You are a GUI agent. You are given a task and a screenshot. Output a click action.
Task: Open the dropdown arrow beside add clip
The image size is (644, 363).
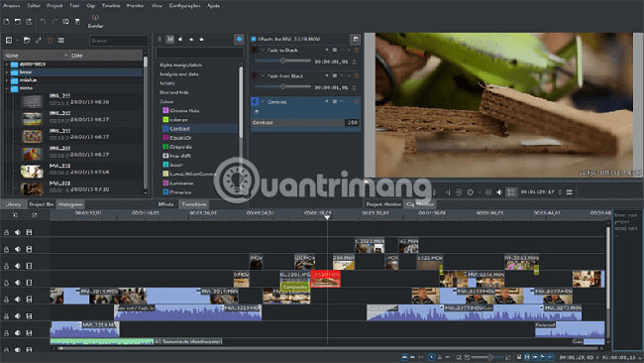pyautogui.click(x=17, y=41)
